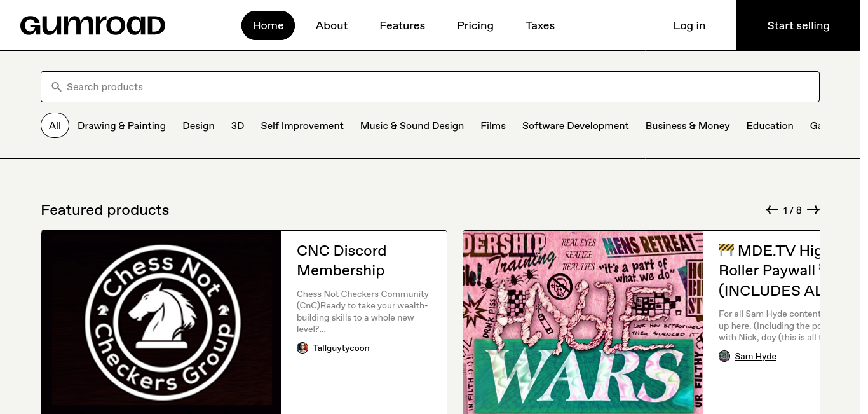Select the Drawing & Painting category
The width and height of the screenshot is (868, 414).
(x=121, y=126)
